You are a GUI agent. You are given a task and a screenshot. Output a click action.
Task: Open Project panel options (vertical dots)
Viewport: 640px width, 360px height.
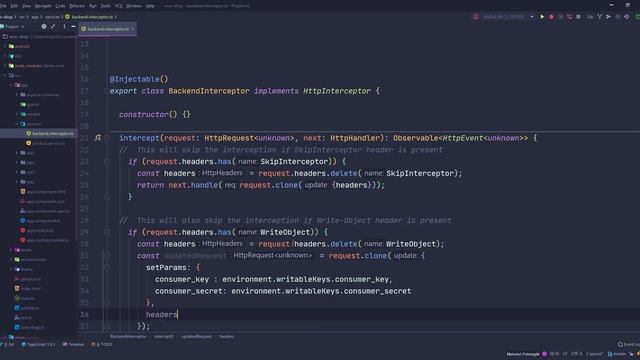[64, 27]
